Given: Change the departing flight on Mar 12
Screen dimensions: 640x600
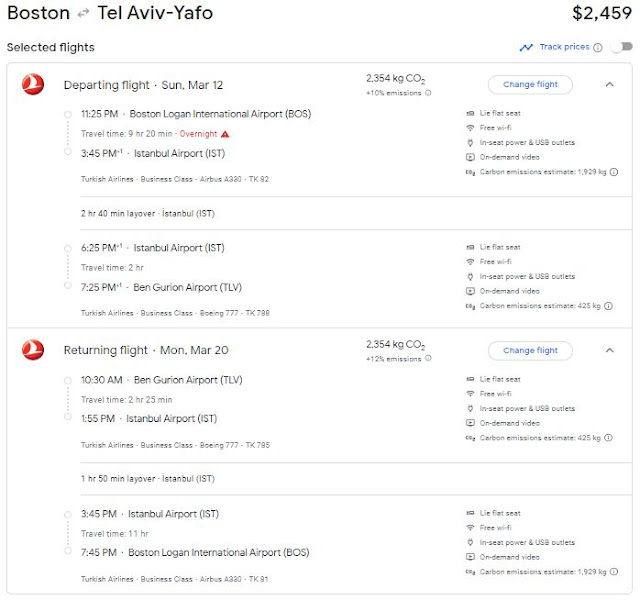Looking at the screenshot, I should 530,85.
